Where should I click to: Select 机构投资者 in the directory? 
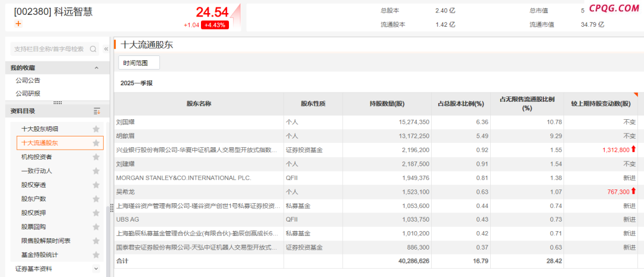click(36, 157)
